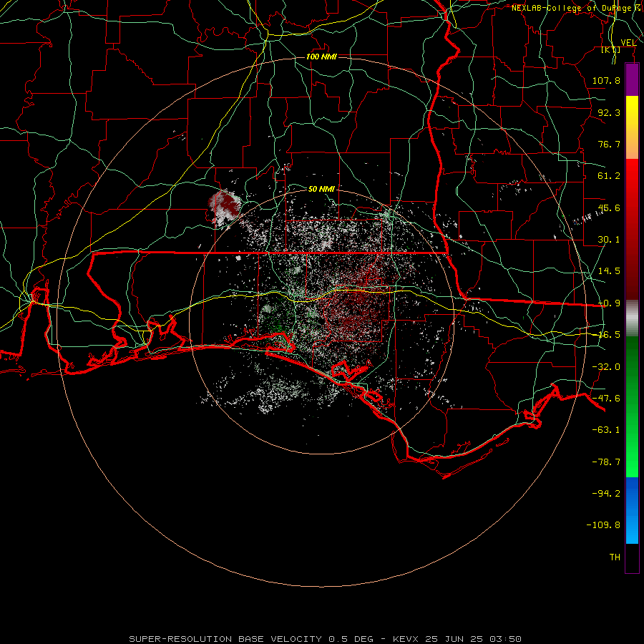Screen dimensions: 644x644
Task: Select the -109.8 legend value
Action: pyautogui.click(x=603, y=525)
